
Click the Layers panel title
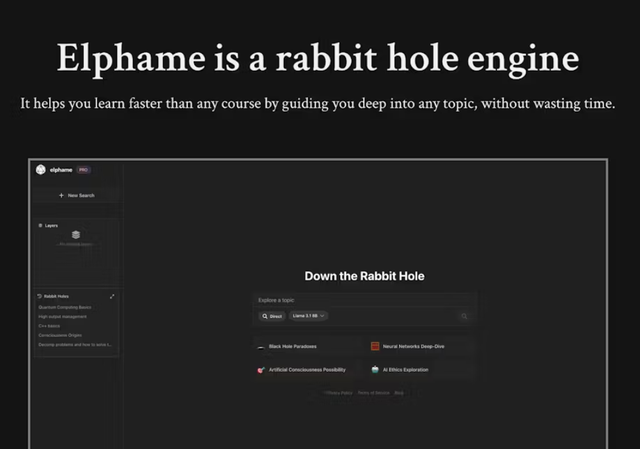(x=51, y=225)
